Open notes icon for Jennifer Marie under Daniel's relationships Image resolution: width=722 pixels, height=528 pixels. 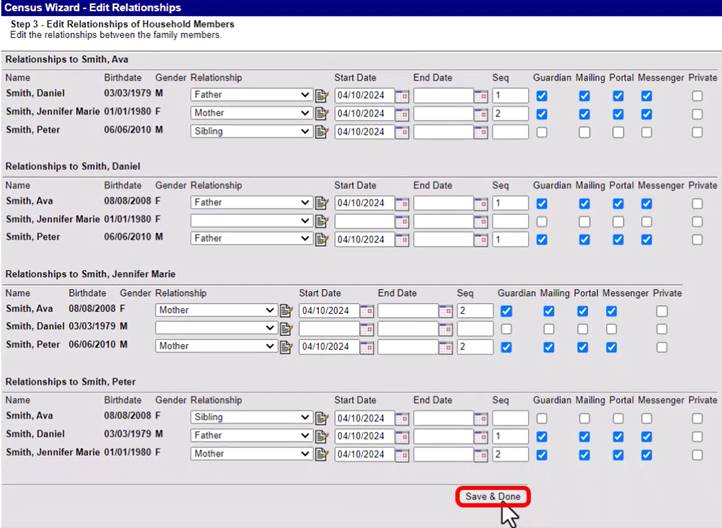pyautogui.click(x=321, y=221)
